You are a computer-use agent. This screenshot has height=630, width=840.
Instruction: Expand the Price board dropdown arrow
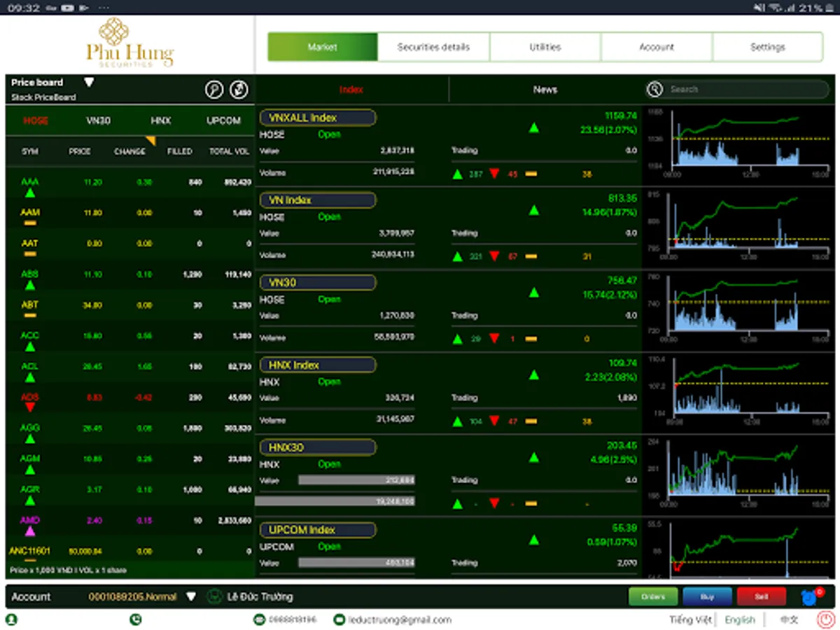point(90,81)
